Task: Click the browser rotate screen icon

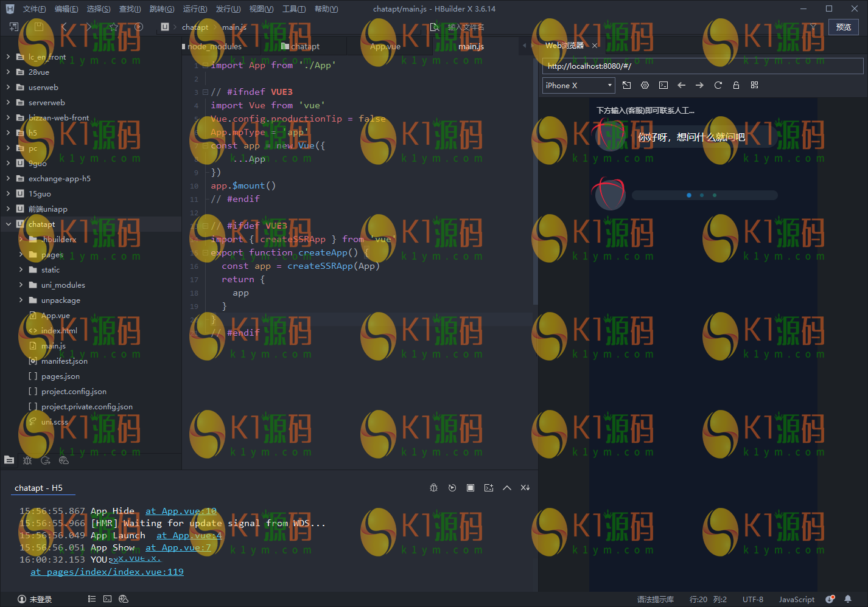Action: click(627, 85)
